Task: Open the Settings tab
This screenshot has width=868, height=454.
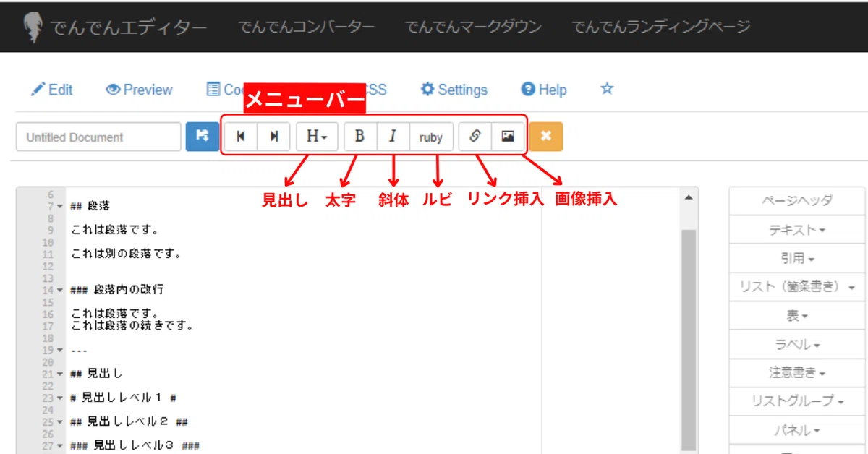Action: [x=454, y=90]
